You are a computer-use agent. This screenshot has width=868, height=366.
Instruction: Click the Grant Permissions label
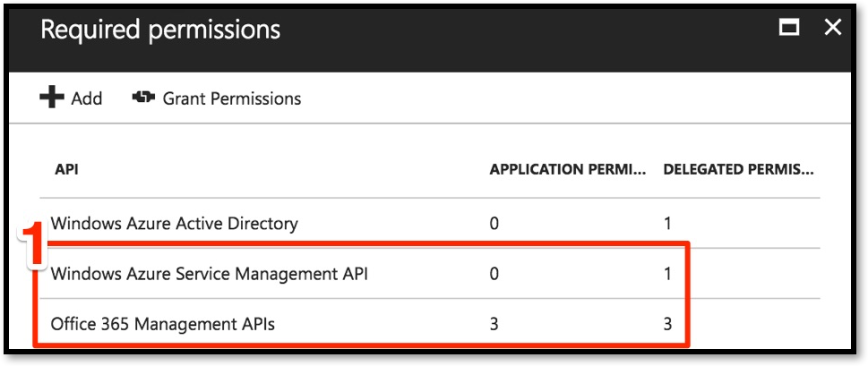pos(232,99)
